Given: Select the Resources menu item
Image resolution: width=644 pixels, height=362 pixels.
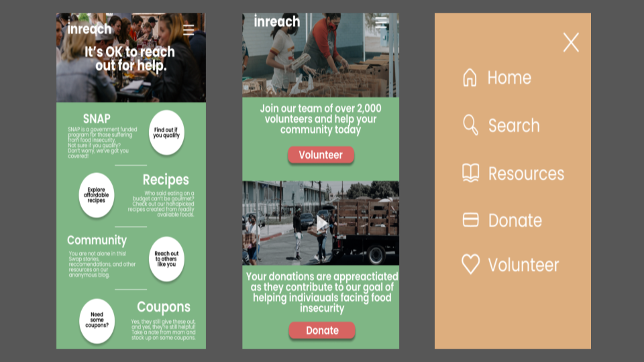Looking at the screenshot, I should tap(513, 173).
